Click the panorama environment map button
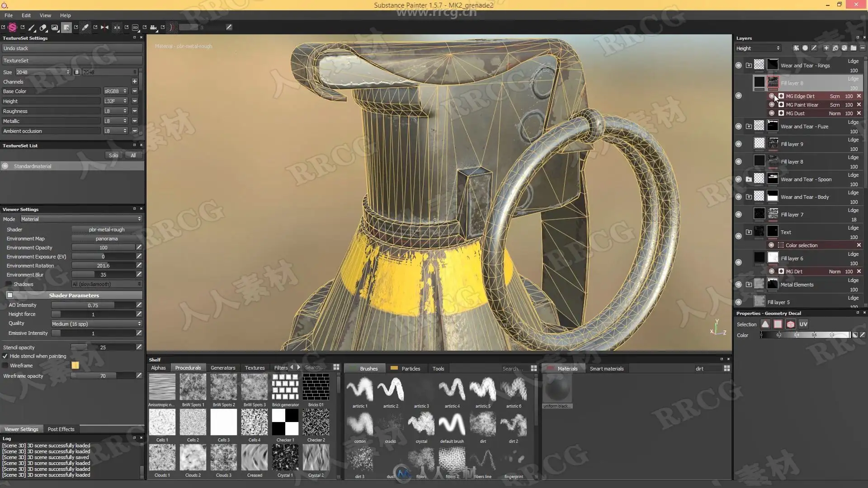 [107, 239]
